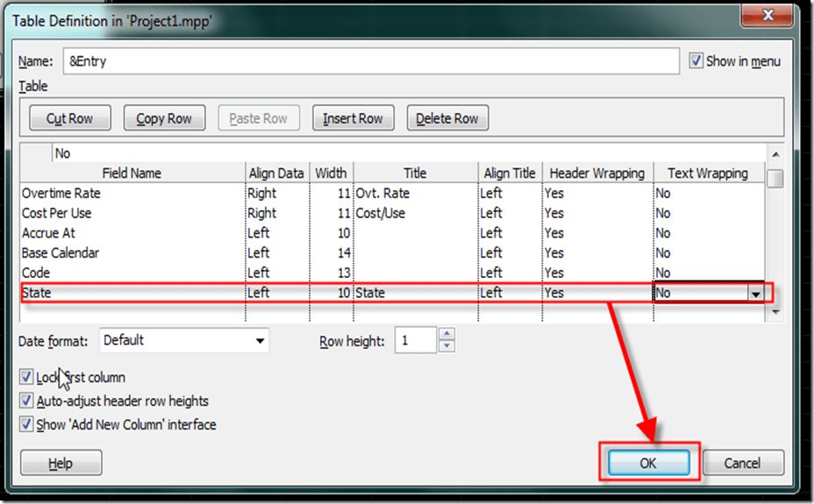Screen dimensions: 814x504
Task: Click the Insert Row button
Action: [353, 118]
